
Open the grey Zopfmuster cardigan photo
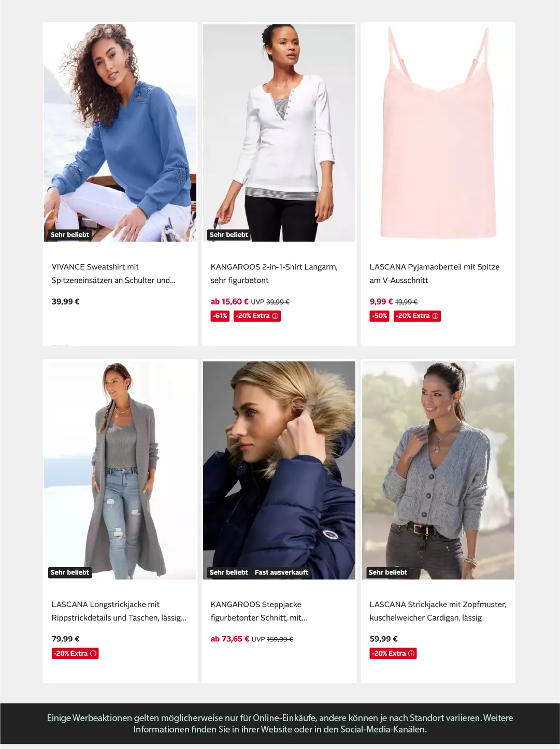438,470
